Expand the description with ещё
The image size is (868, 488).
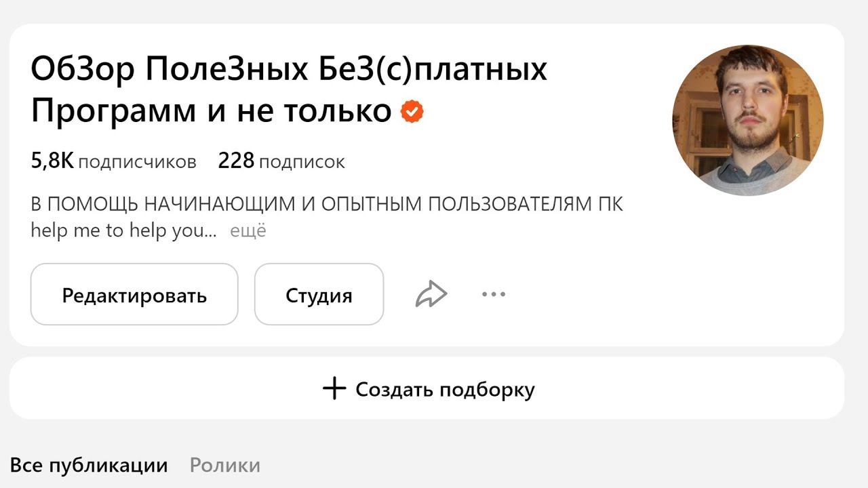(x=248, y=231)
